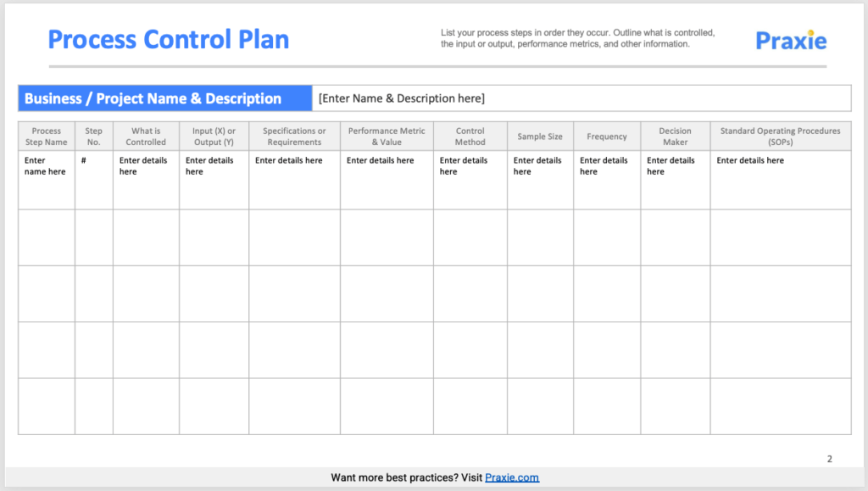Select 'Enter details here' under Decision Maker

[x=675, y=180]
